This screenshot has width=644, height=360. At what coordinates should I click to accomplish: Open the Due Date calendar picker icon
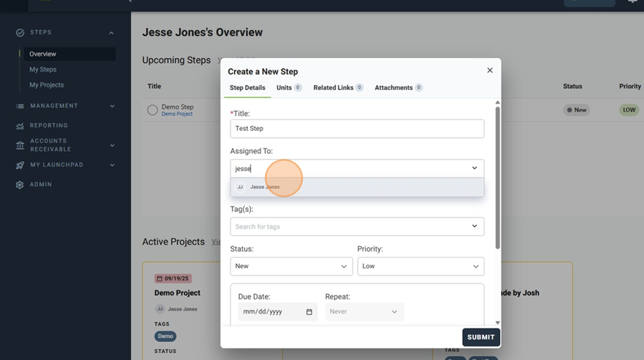point(309,312)
